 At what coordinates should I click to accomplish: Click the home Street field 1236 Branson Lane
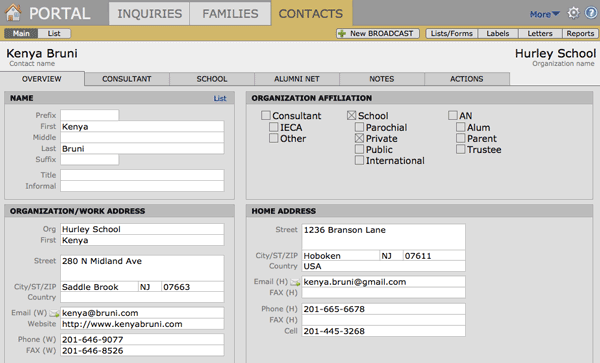tap(383, 237)
